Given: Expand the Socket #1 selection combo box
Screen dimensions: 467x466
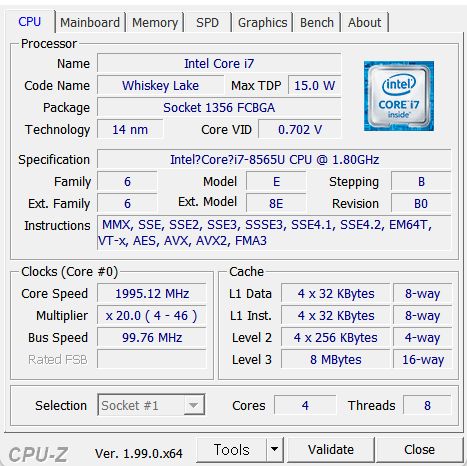Looking at the screenshot, I should pos(151,405).
